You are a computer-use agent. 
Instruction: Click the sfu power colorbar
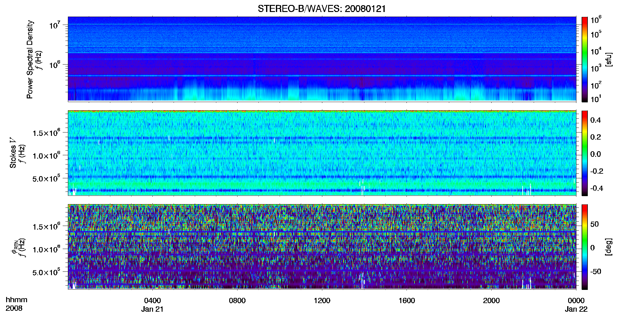[585, 59]
